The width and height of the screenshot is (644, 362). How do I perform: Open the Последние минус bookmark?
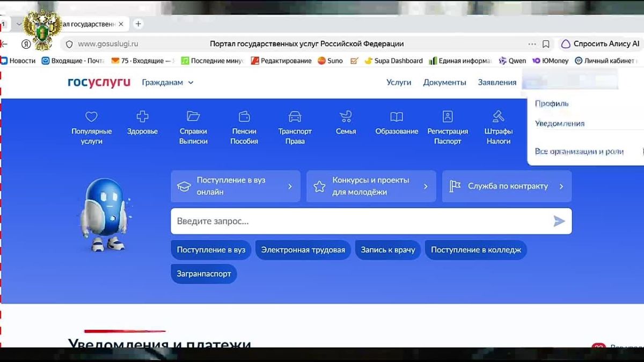click(x=212, y=61)
